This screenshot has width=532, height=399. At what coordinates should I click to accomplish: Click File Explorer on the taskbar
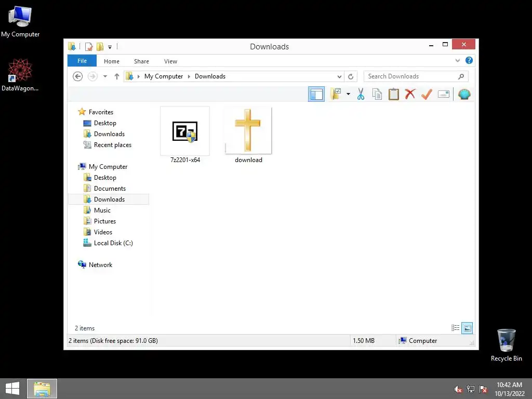click(x=42, y=389)
